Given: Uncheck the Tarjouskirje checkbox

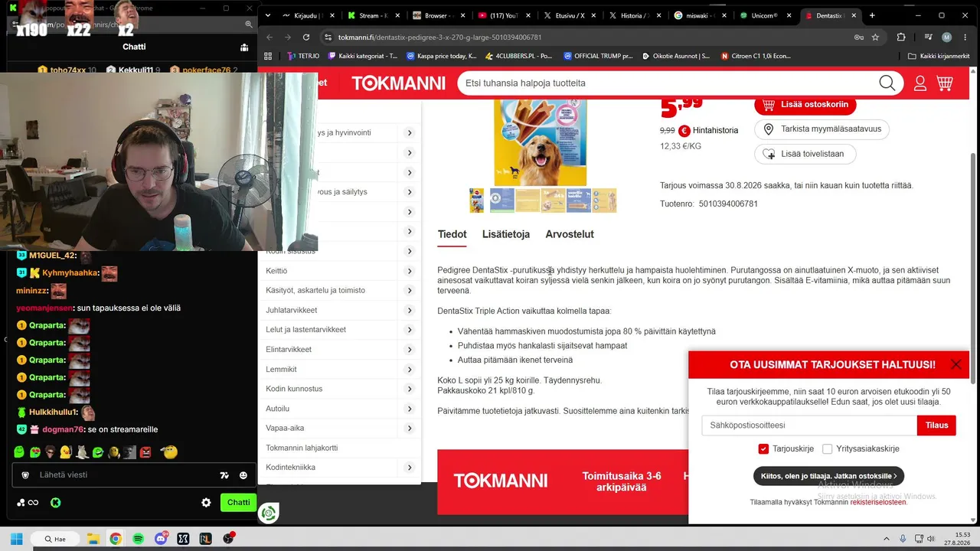Looking at the screenshot, I should 763,449.
